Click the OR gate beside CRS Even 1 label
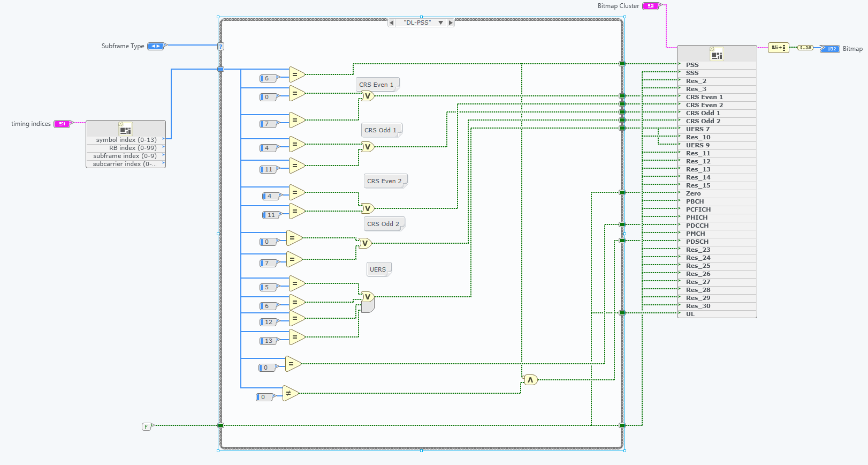 click(368, 96)
